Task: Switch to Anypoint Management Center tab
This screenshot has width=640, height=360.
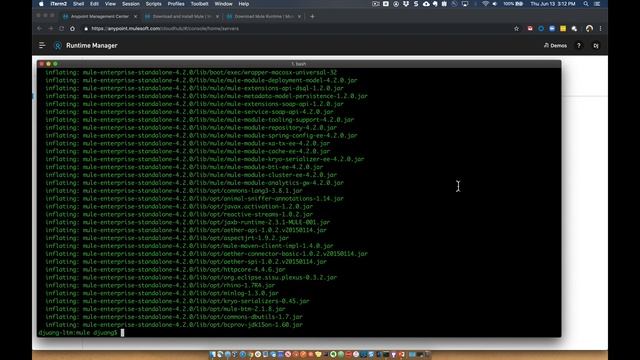Action: click(x=99, y=17)
